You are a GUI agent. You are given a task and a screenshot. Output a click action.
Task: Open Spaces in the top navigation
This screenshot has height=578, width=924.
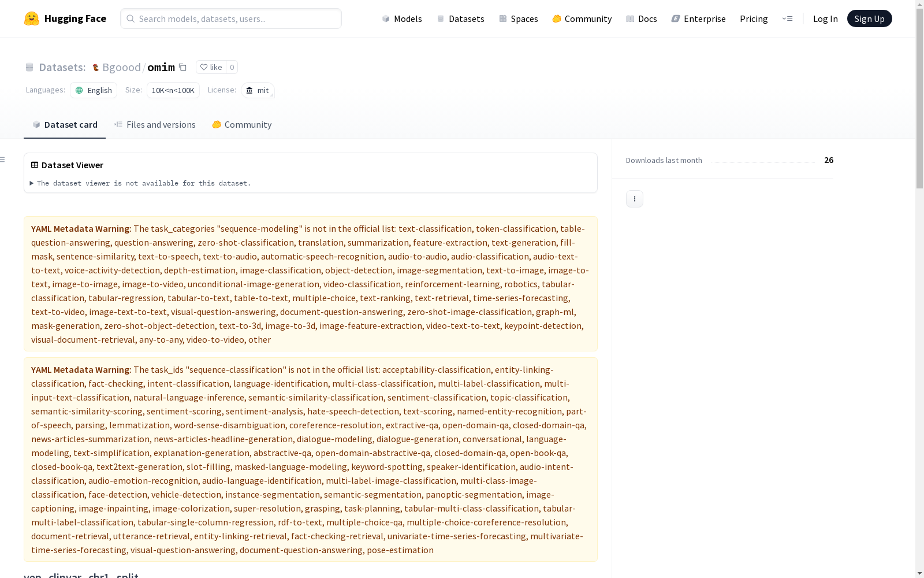pos(518,18)
